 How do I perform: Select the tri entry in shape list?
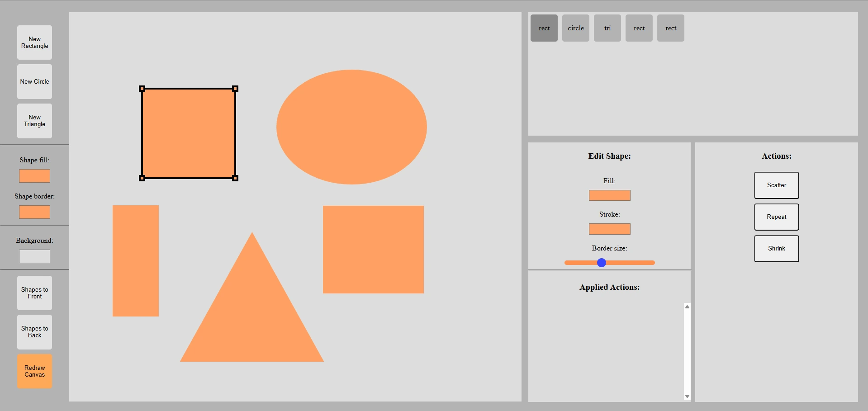[607, 28]
